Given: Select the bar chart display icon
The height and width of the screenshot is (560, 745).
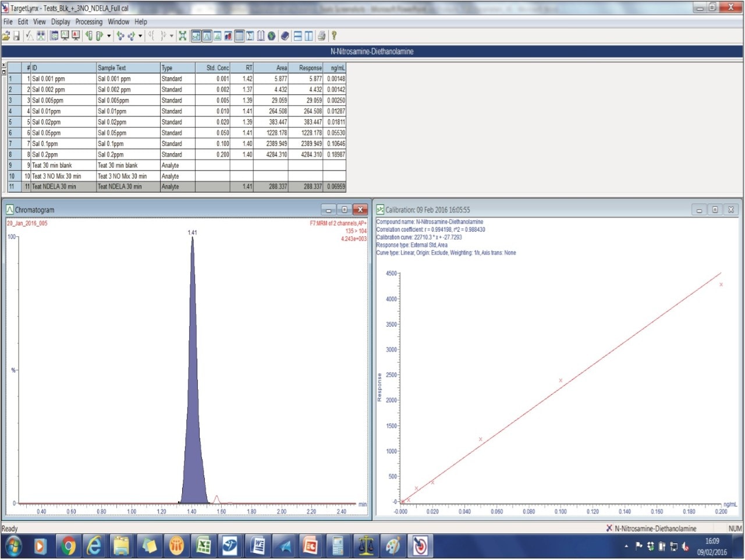Looking at the screenshot, I should click(217, 36).
